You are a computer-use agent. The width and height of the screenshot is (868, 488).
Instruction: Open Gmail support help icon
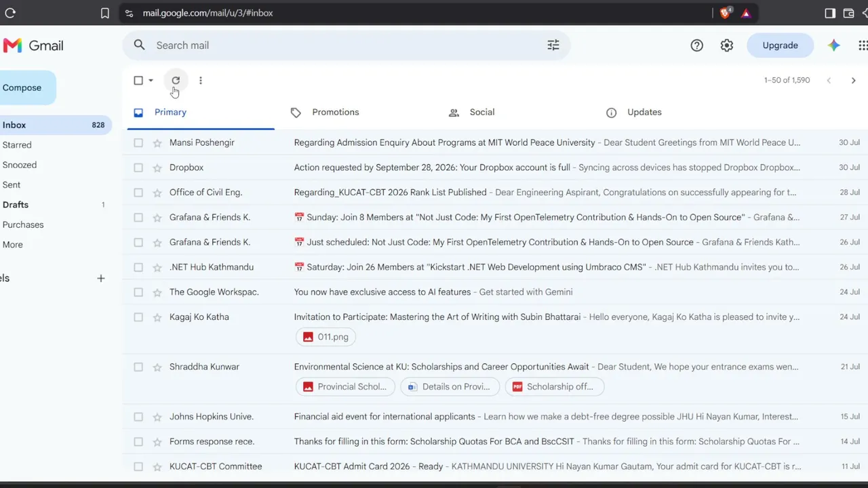click(697, 45)
